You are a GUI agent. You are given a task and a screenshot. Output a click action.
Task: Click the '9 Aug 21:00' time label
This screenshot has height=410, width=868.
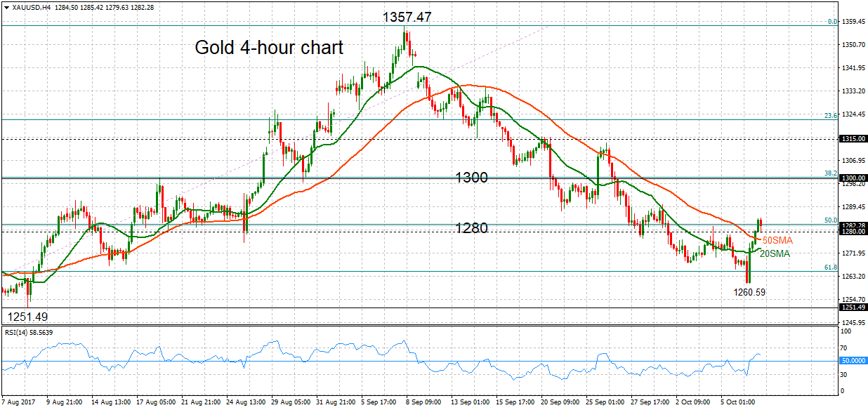(x=65, y=403)
